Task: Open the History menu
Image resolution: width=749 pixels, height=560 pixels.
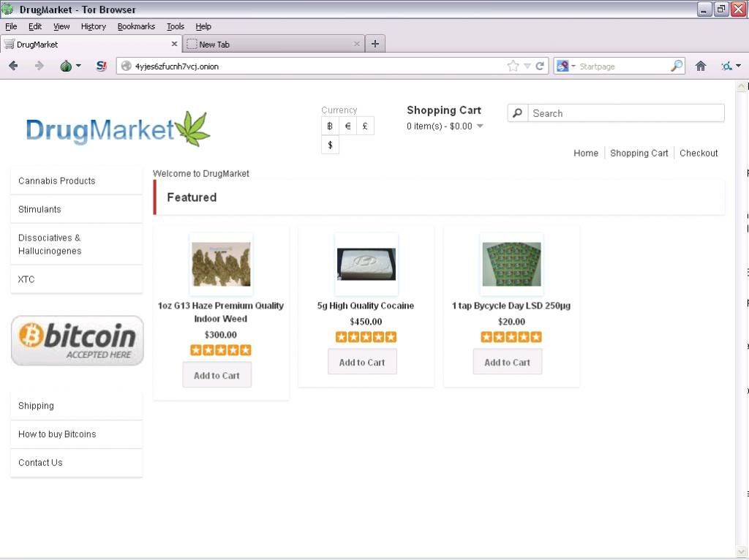Action: point(93,26)
